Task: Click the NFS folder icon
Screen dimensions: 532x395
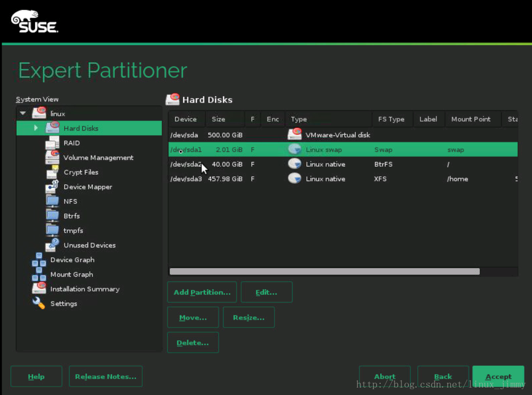Action: (x=52, y=201)
